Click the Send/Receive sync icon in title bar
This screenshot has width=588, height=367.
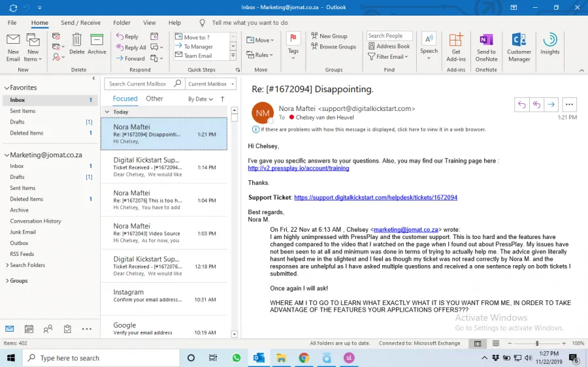[13, 7]
